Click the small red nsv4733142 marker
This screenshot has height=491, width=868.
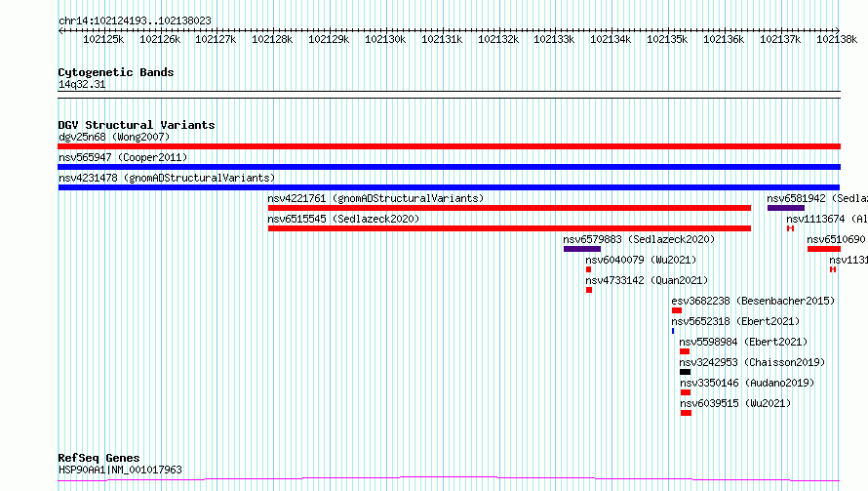(589, 290)
